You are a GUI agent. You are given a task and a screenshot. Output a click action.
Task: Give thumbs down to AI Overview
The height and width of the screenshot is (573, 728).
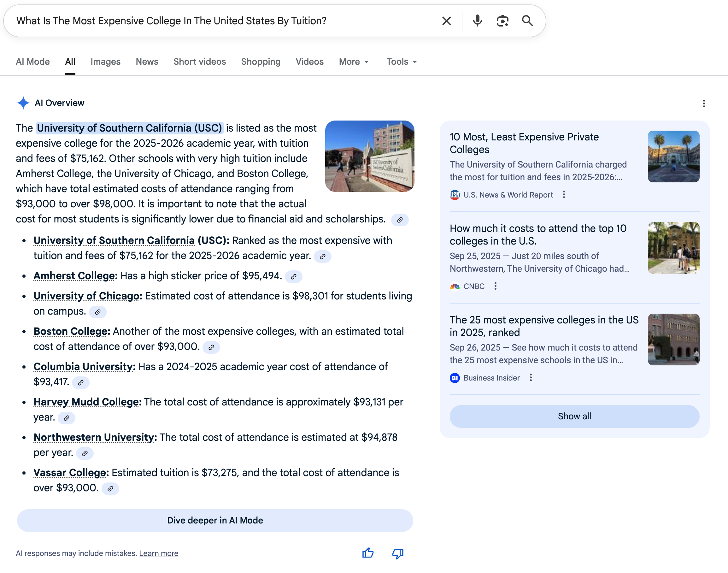point(398,553)
